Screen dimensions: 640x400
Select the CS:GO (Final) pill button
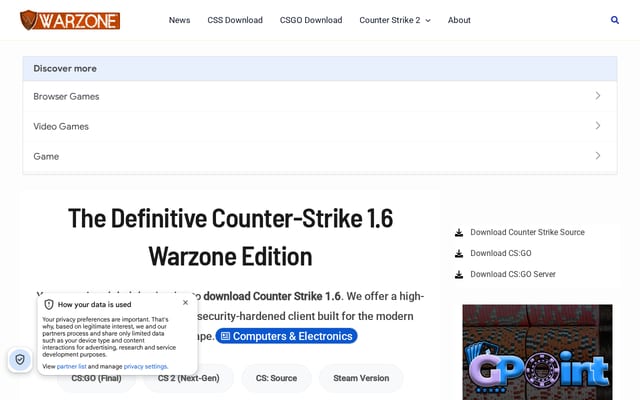coord(96,378)
